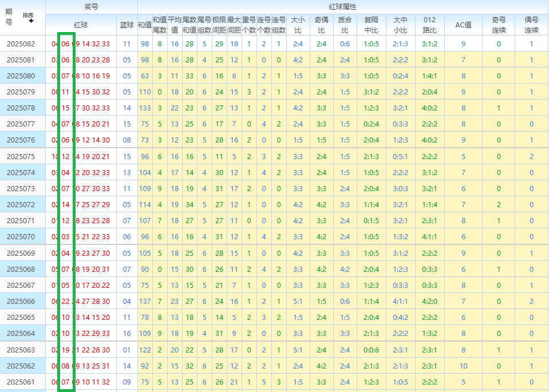Click the 红球属性 group header
Screen dimensions: 549x392
[343, 7]
